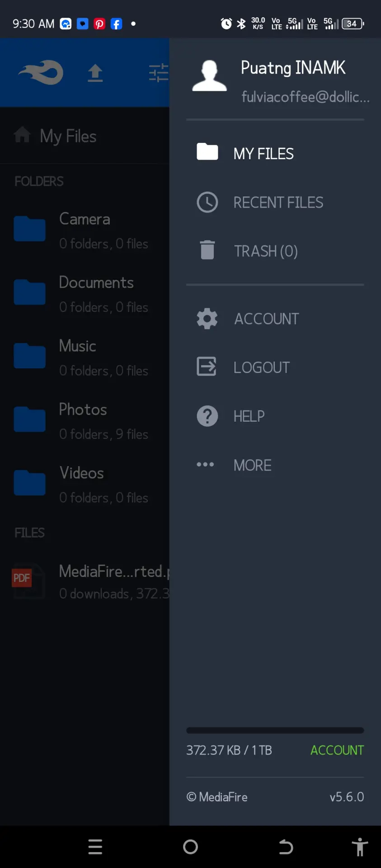Open ACCOUNT settings menu entry
The image size is (381, 868).
click(267, 319)
